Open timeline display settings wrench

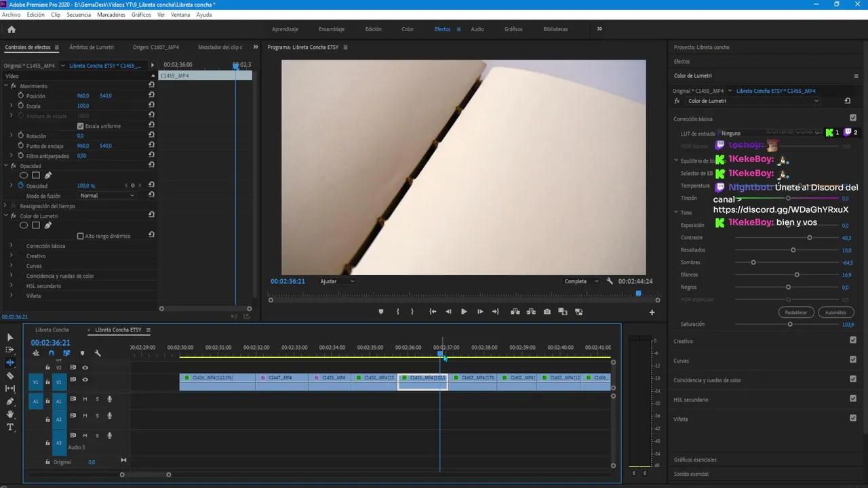98,353
